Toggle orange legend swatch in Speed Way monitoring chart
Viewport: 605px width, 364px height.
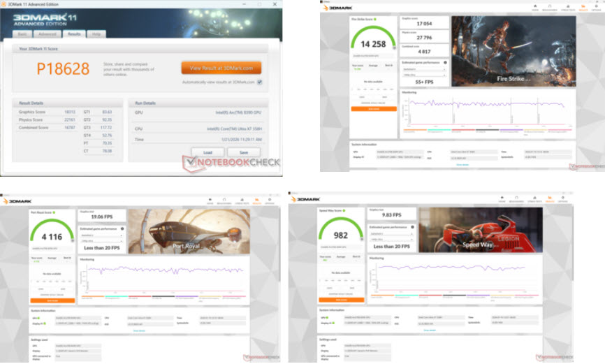click(382, 296)
